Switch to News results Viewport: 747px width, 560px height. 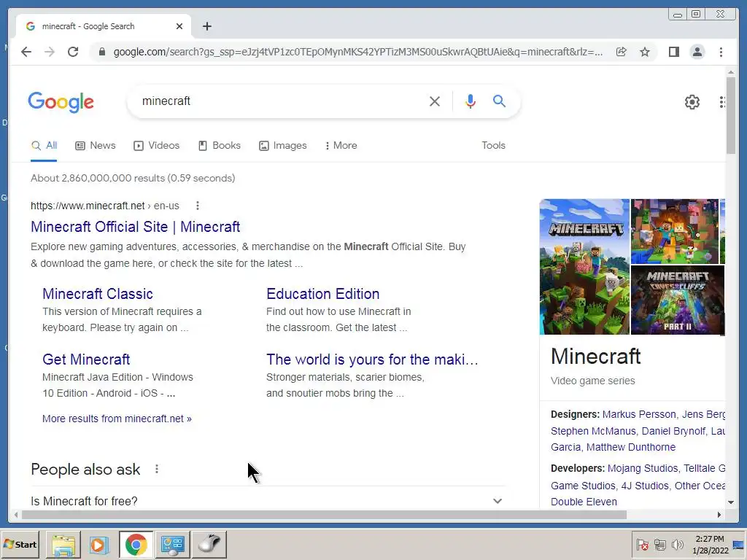(96, 146)
